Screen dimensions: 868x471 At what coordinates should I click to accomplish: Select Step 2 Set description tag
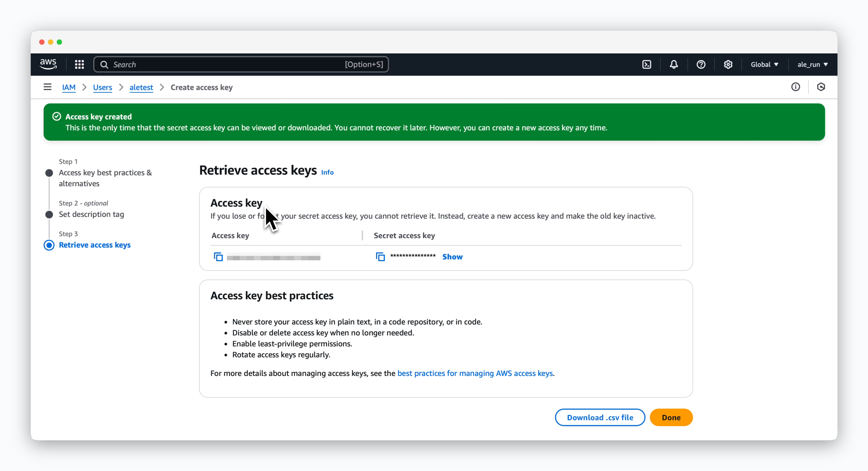[91, 214]
